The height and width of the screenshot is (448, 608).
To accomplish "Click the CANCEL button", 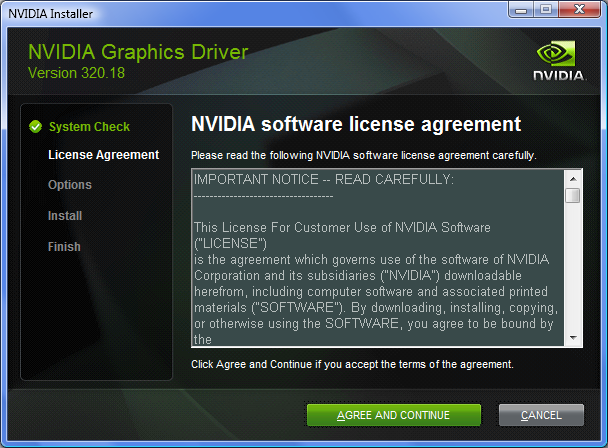I will click(x=541, y=415).
